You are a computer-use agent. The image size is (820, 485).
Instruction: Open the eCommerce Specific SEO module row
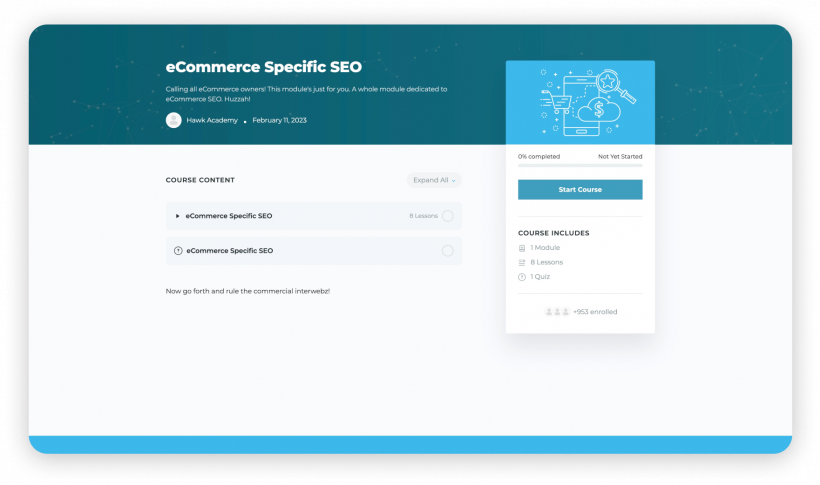[x=229, y=216]
